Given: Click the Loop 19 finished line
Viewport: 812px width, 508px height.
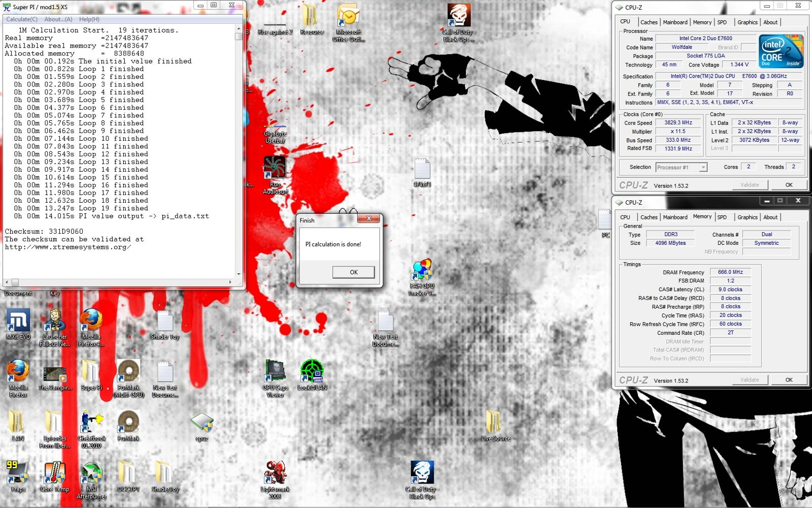Looking at the screenshot, I should tap(81, 208).
